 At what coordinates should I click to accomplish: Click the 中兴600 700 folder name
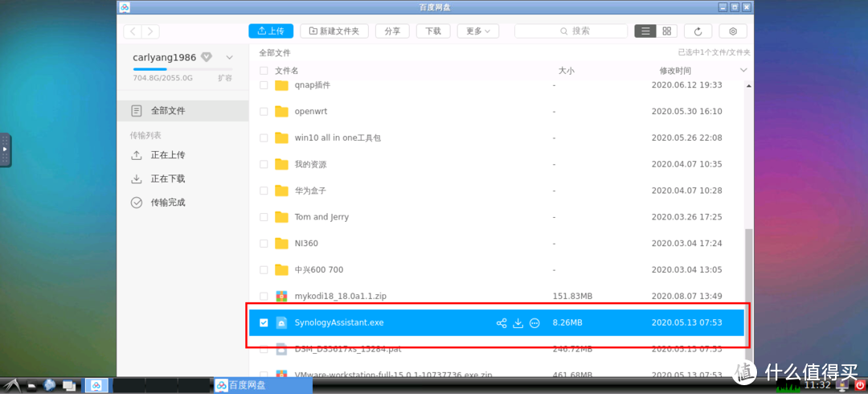[x=319, y=270]
